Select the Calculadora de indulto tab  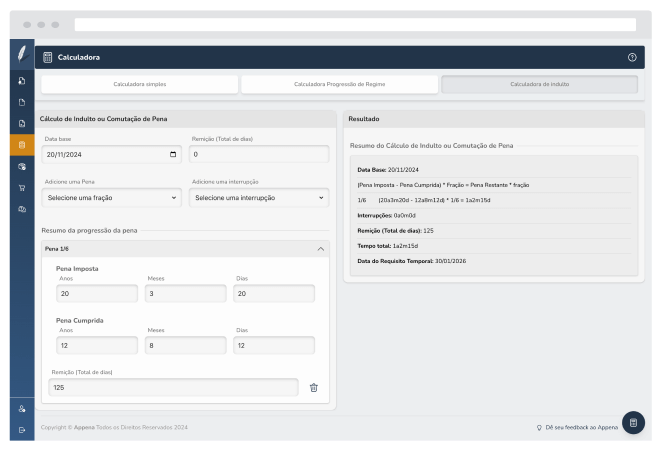[x=539, y=84]
